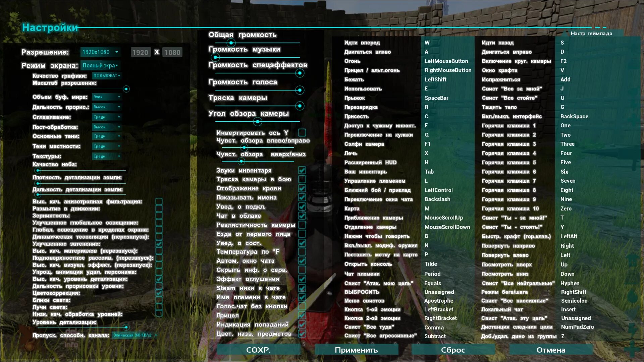Click the Apply (Применить) button

[x=356, y=350]
